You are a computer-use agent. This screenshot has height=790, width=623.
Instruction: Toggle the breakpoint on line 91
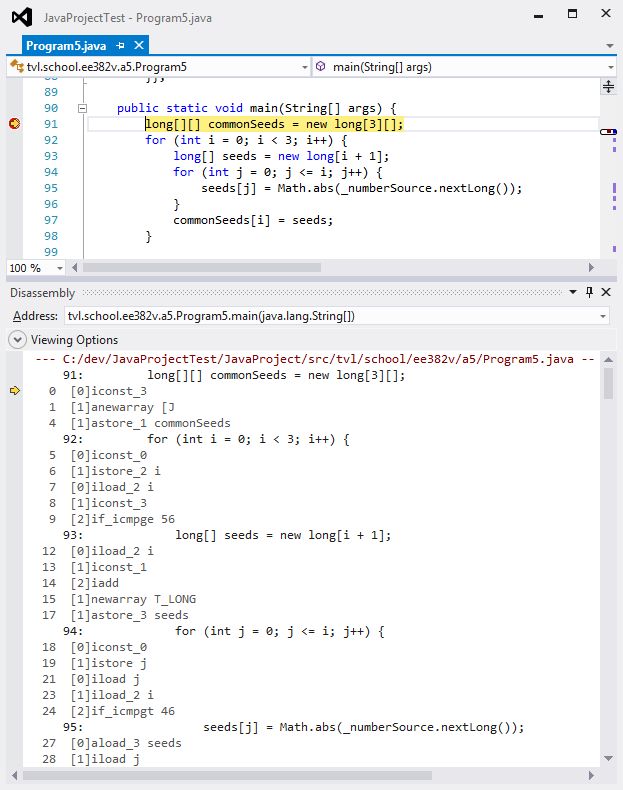[x=15, y=123]
